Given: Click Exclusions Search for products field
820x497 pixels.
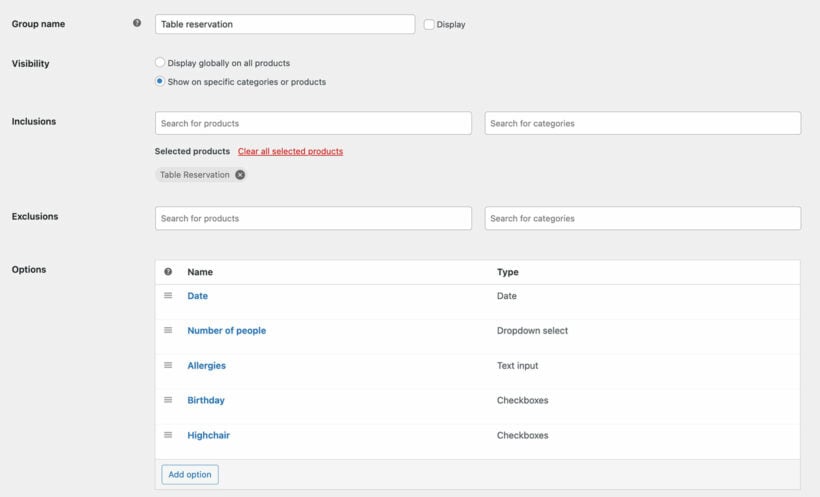Looking at the screenshot, I should tap(313, 218).
